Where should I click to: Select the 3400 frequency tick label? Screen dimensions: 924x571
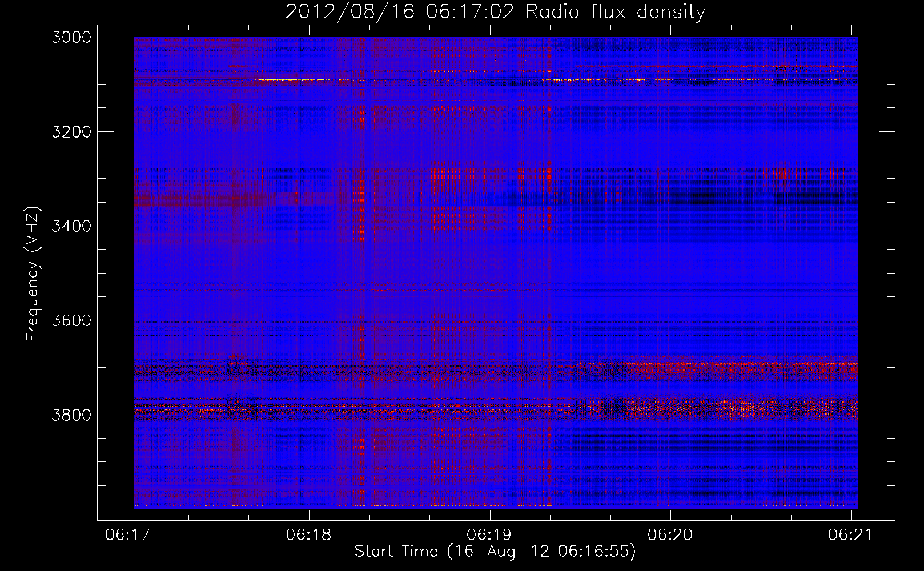71,226
